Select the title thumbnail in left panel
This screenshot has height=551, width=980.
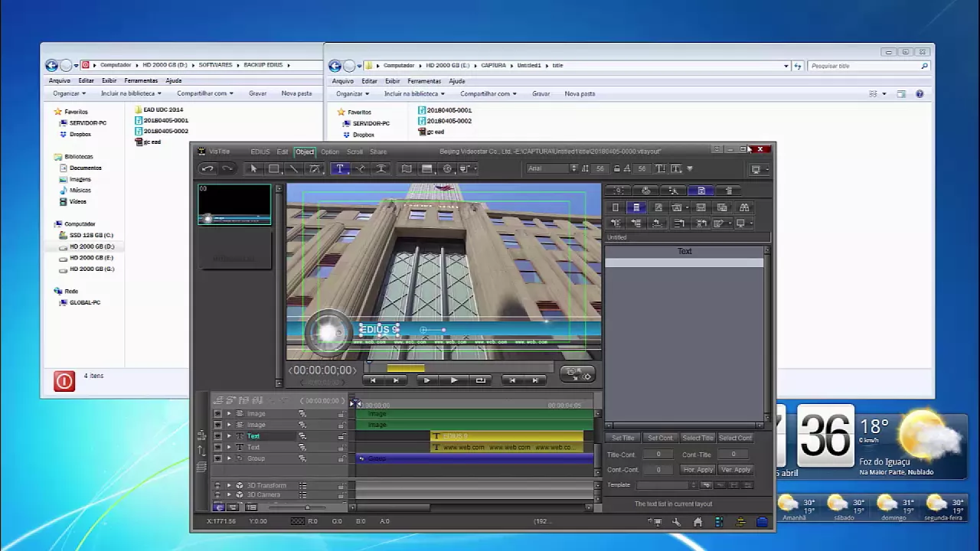click(x=234, y=205)
